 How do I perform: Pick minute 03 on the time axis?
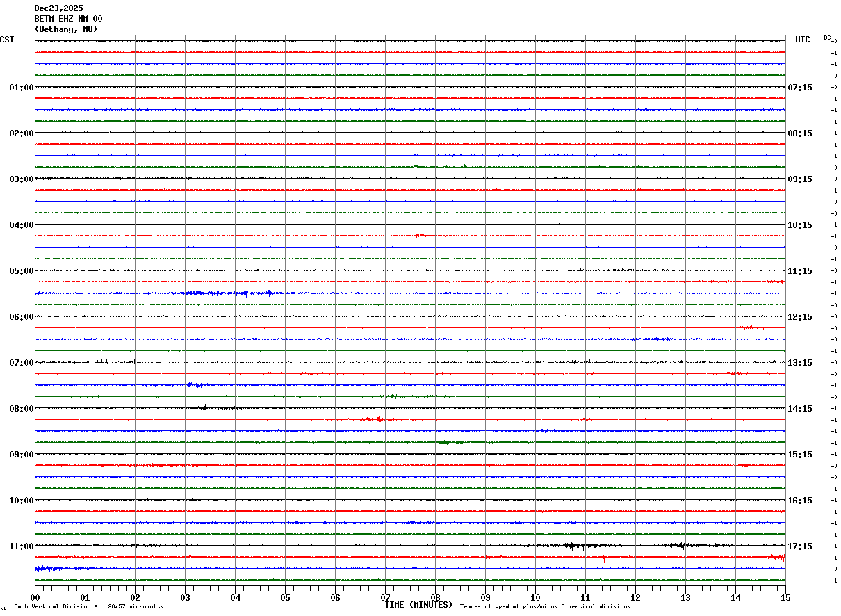[185, 597]
